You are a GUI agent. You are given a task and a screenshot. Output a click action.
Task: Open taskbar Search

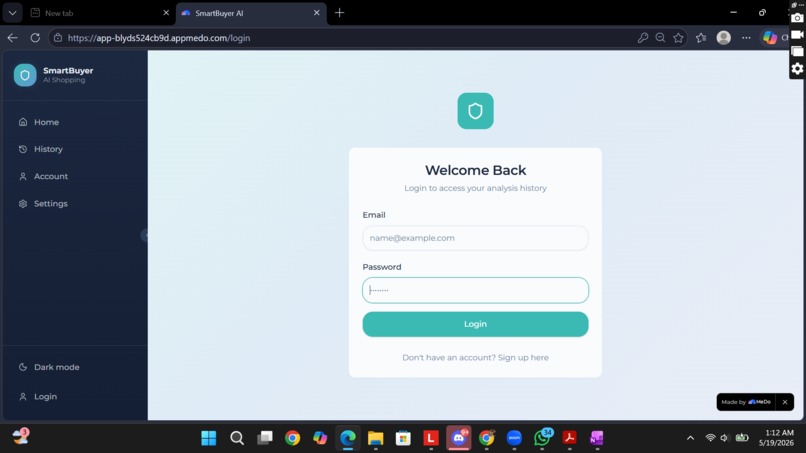click(237, 438)
